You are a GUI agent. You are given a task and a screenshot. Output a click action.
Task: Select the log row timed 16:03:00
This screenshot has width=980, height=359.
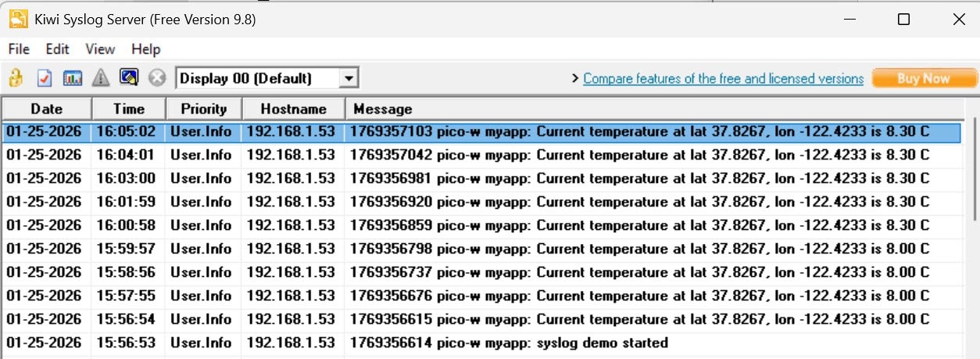click(x=481, y=178)
